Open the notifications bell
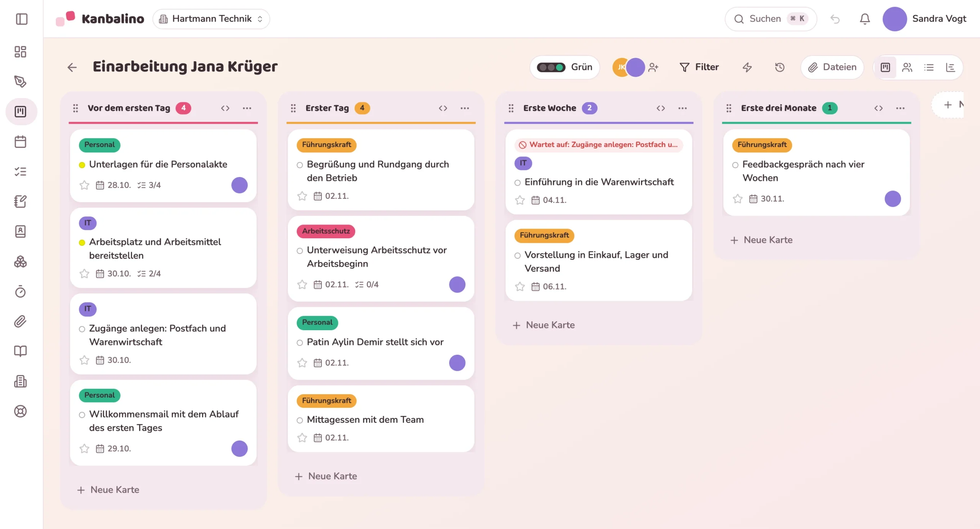The width and height of the screenshot is (980, 529). click(x=865, y=19)
